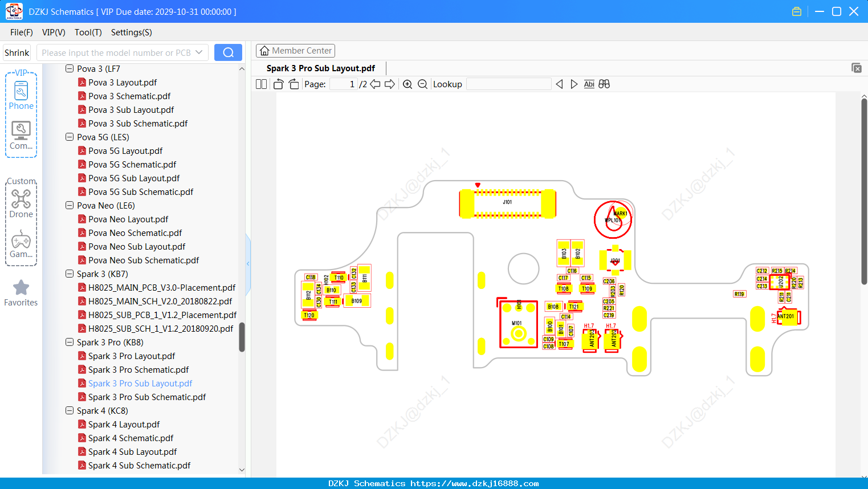The height and width of the screenshot is (489, 868).
Task: Open the Computer category
Action: tap(21, 135)
